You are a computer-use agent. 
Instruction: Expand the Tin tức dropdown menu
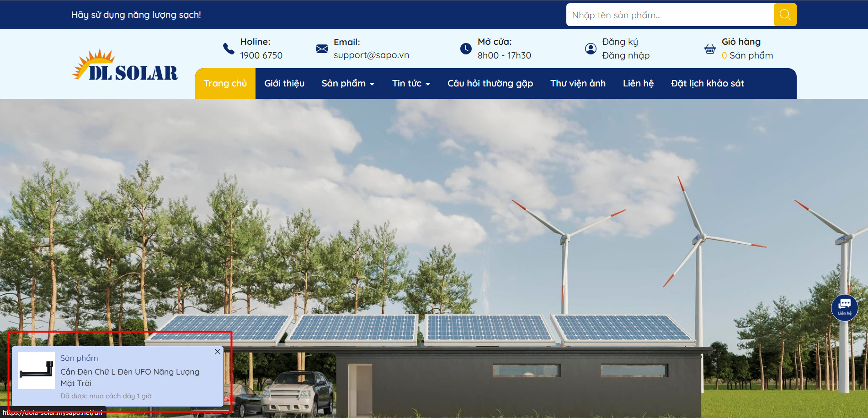tap(411, 83)
